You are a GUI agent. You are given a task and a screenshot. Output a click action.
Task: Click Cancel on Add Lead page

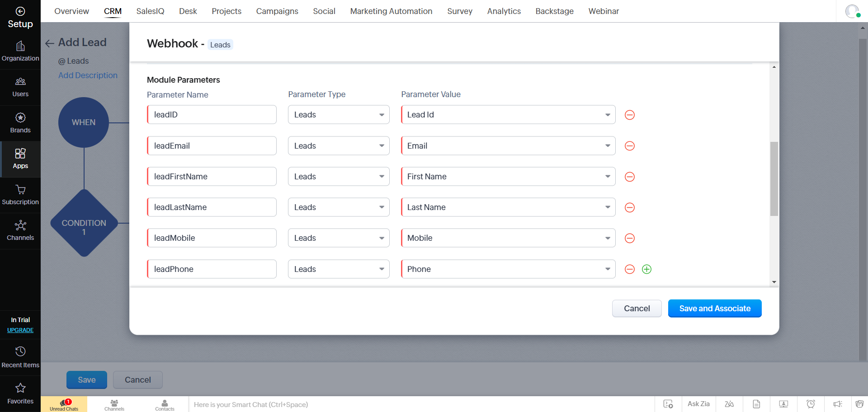pos(138,380)
